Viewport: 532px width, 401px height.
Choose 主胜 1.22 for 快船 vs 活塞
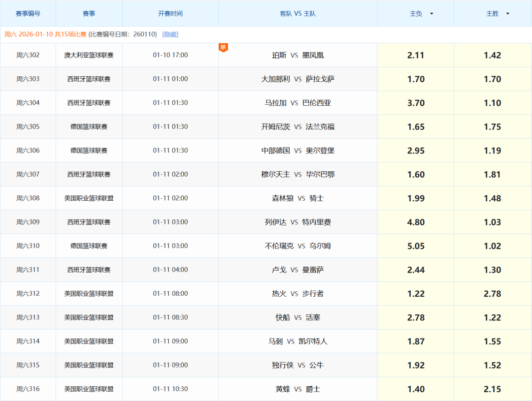coord(492,318)
